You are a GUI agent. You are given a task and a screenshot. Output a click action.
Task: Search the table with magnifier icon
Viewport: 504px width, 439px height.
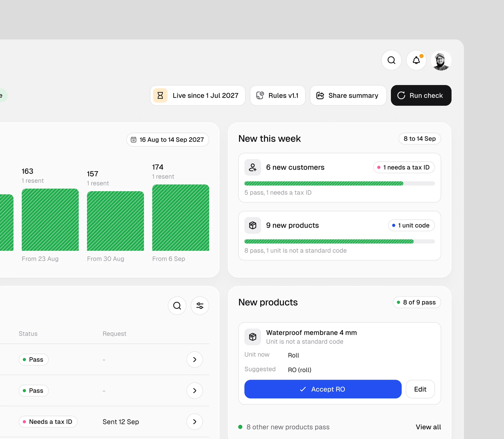tap(177, 306)
